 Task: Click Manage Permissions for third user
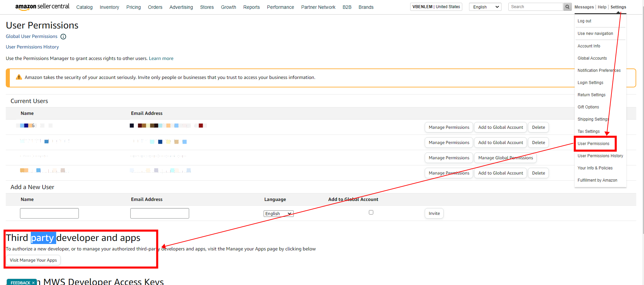[449, 158]
